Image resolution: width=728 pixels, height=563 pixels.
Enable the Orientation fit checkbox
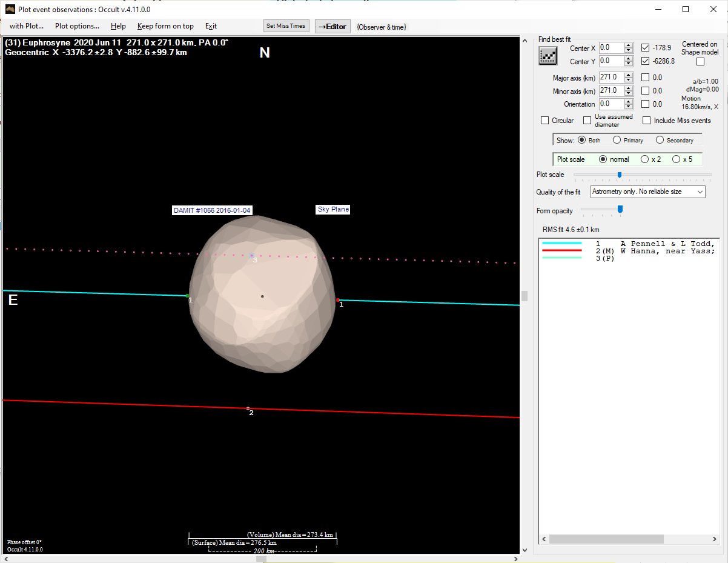[646, 104]
